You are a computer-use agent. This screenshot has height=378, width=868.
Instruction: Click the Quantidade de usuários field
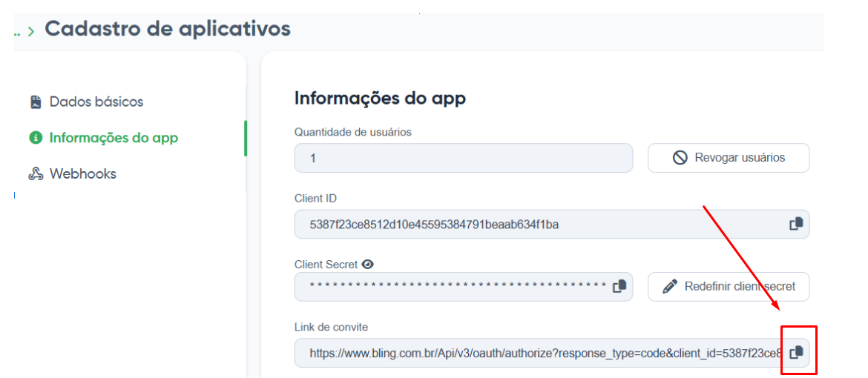pos(464,158)
